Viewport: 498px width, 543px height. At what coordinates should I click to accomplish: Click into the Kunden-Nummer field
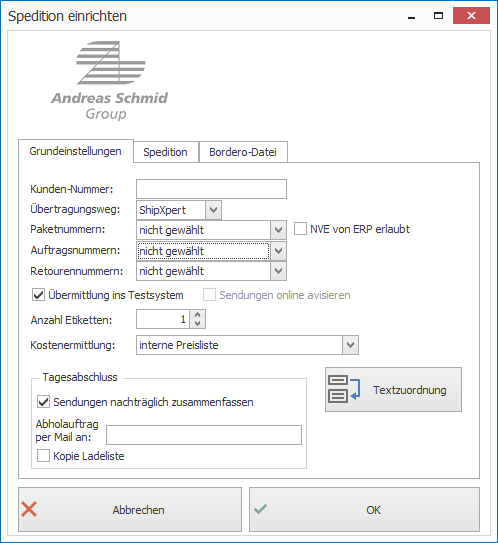[x=211, y=189]
